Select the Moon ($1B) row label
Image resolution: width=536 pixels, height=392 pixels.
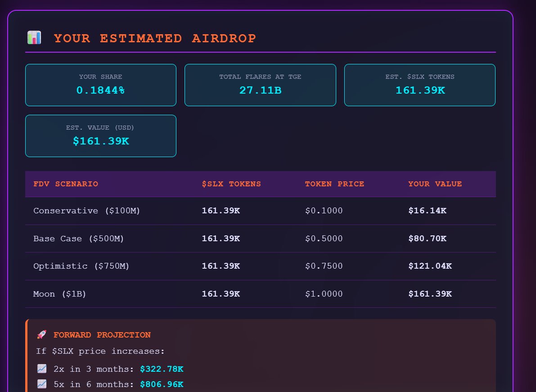tap(59, 294)
